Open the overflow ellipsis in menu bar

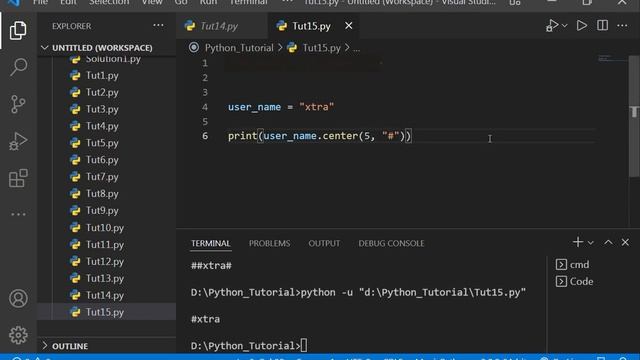coord(287,2)
